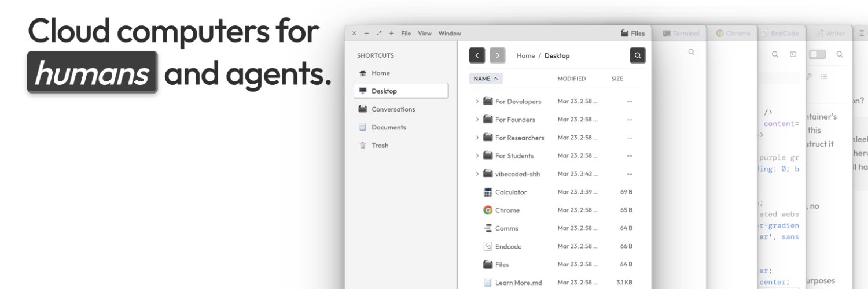The width and height of the screenshot is (868, 289).
Task: Click the Files title in title bar
Action: point(632,34)
